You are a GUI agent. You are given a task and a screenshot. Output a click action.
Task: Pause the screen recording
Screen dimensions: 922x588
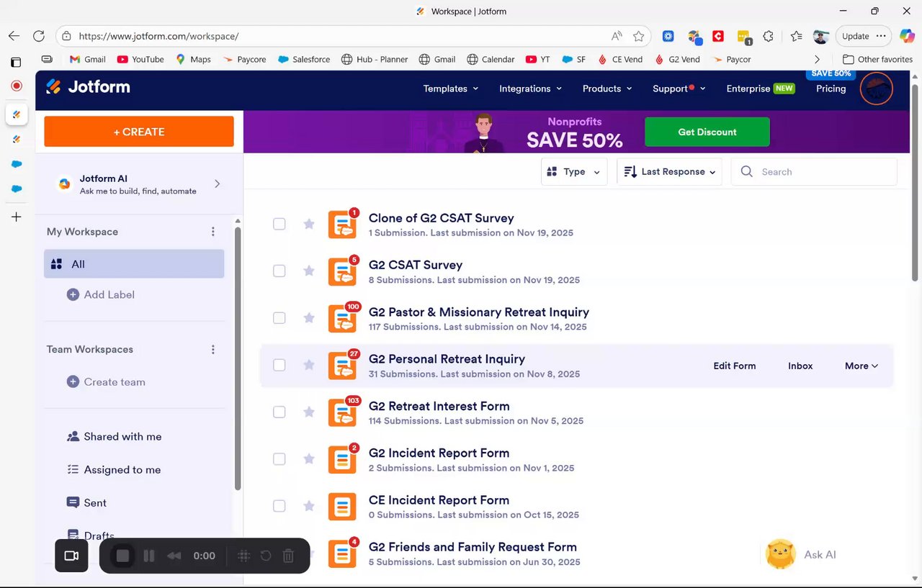coord(149,556)
